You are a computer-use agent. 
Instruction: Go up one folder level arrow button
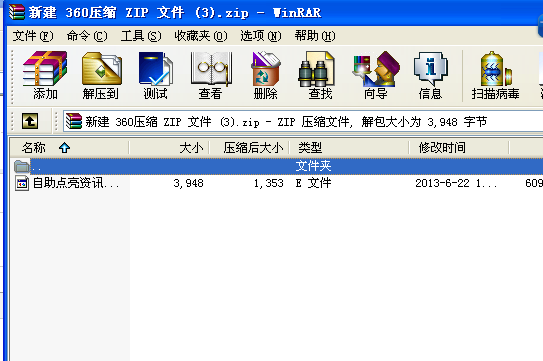click(x=30, y=121)
